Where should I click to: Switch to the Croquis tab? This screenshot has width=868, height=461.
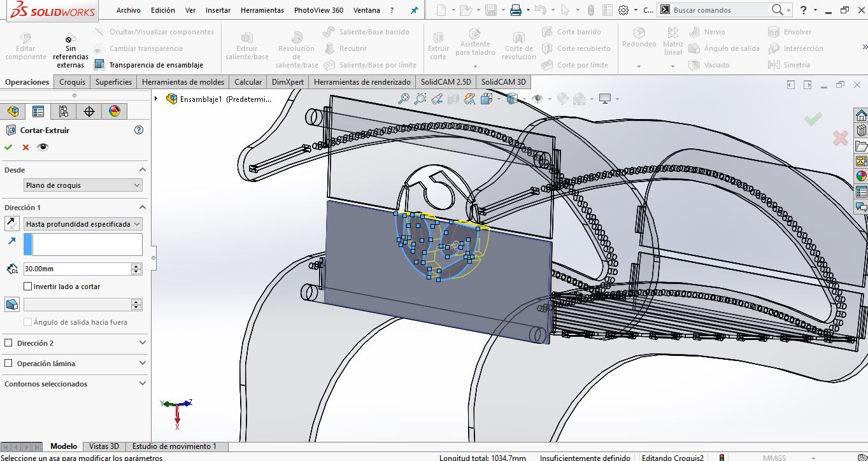coord(72,82)
